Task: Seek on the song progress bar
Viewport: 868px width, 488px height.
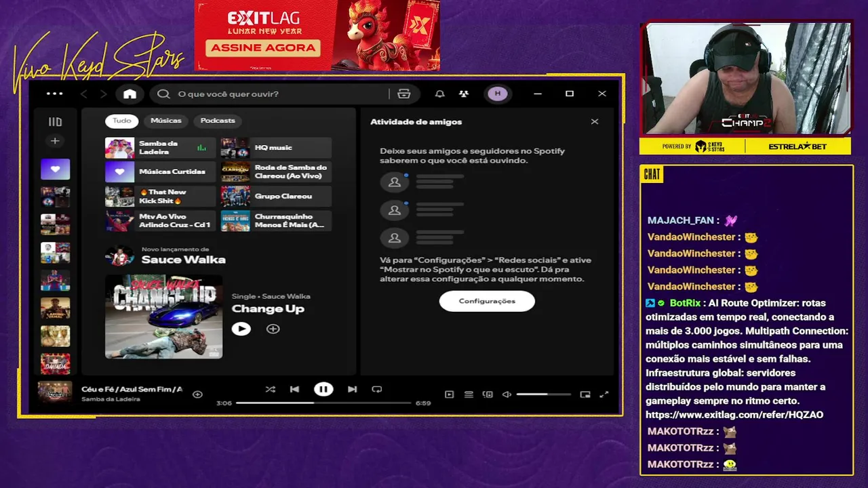Action: click(323, 403)
